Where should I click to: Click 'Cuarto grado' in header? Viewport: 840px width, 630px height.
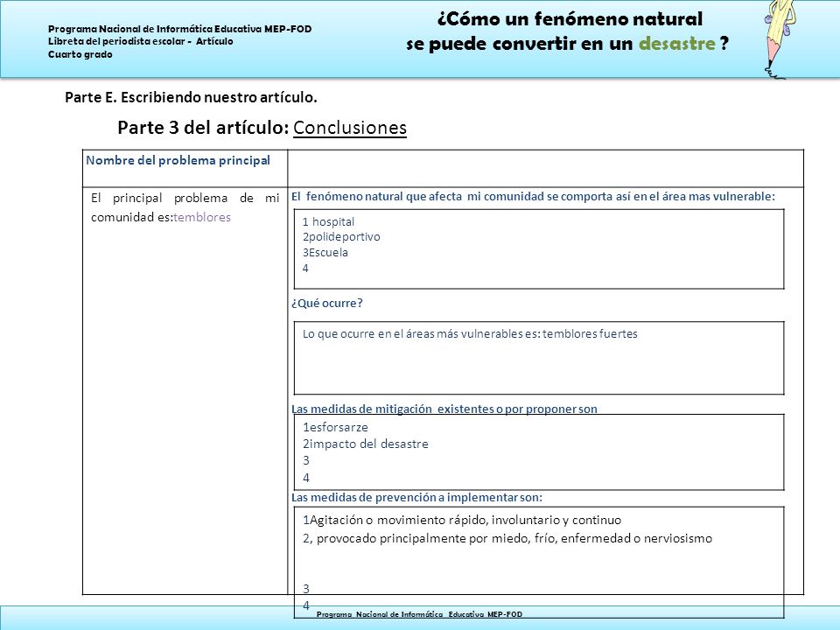click(80, 54)
